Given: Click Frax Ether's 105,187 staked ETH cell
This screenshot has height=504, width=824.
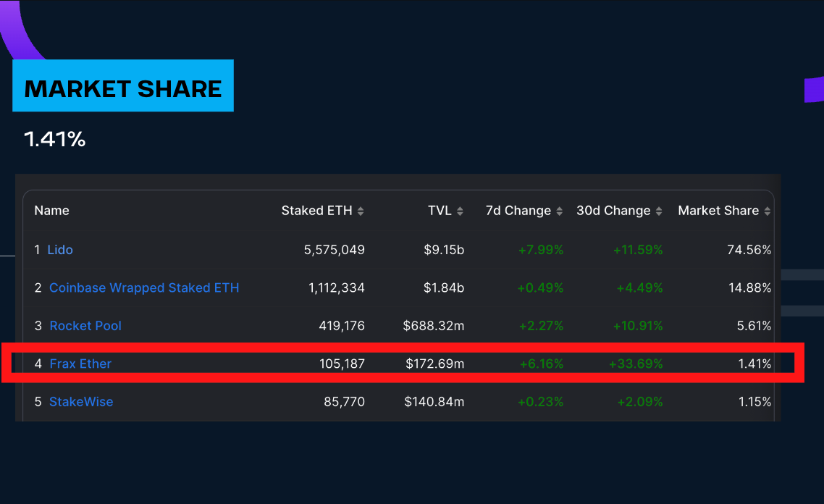Looking at the screenshot, I should [342, 364].
